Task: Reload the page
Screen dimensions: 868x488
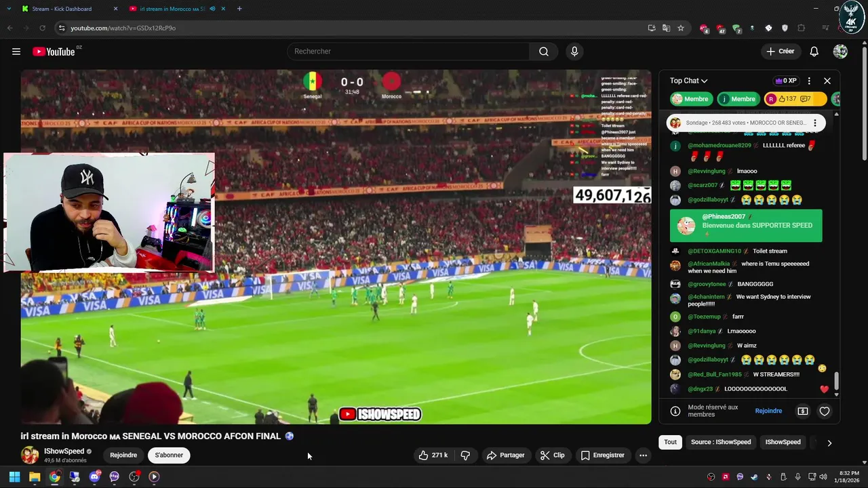Action: (42, 28)
